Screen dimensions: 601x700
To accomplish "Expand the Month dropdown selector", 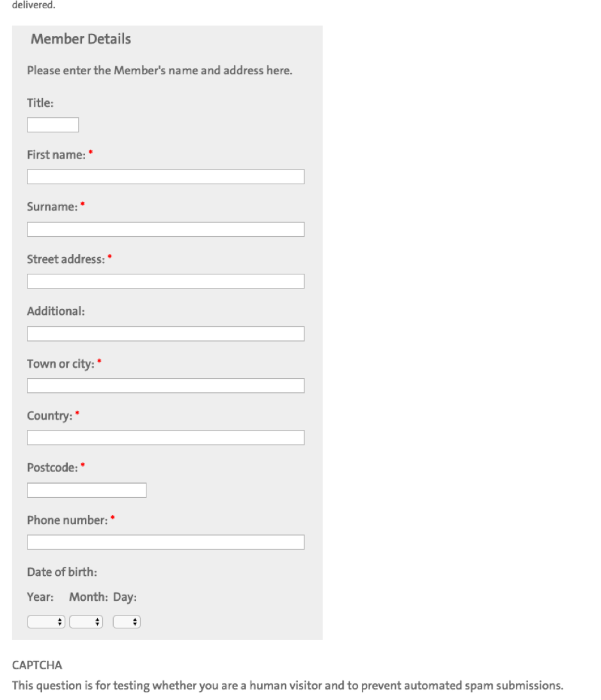I will tap(86, 621).
